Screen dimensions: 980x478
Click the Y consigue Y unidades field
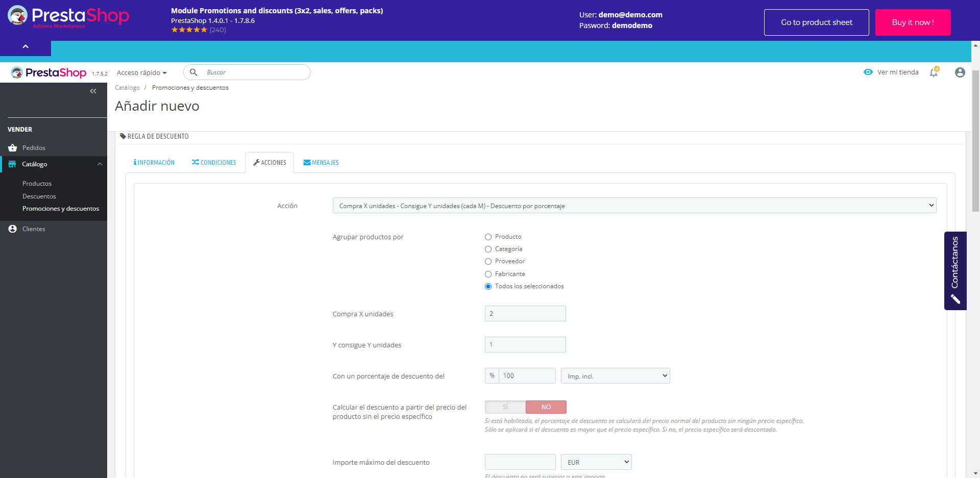(525, 345)
